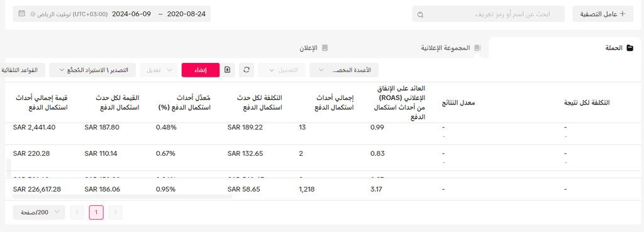The width and height of the screenshot is (644, 232).
Task: Click the عامل التصفية add filter button
Action: pos(603,14)
